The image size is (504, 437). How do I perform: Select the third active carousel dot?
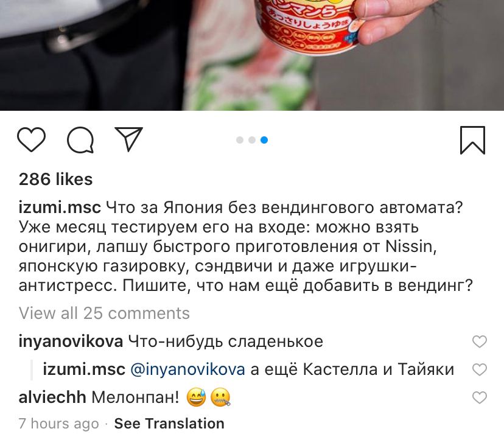pyautogui.click(x=264, y=140)
